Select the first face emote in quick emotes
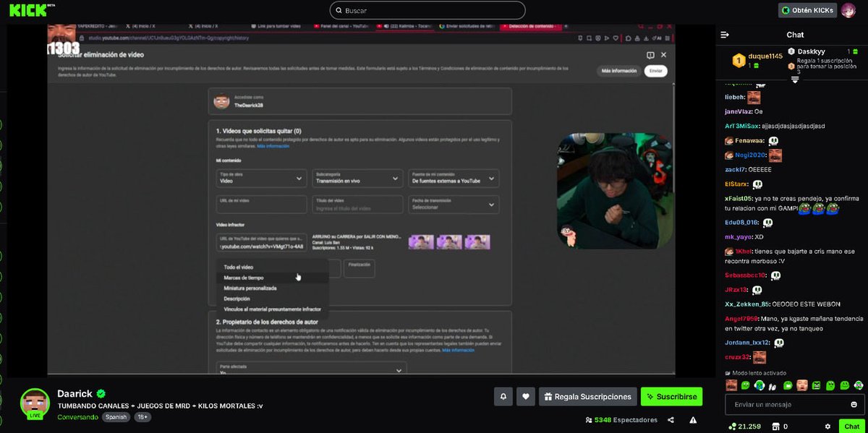 (x=731, y=385)
